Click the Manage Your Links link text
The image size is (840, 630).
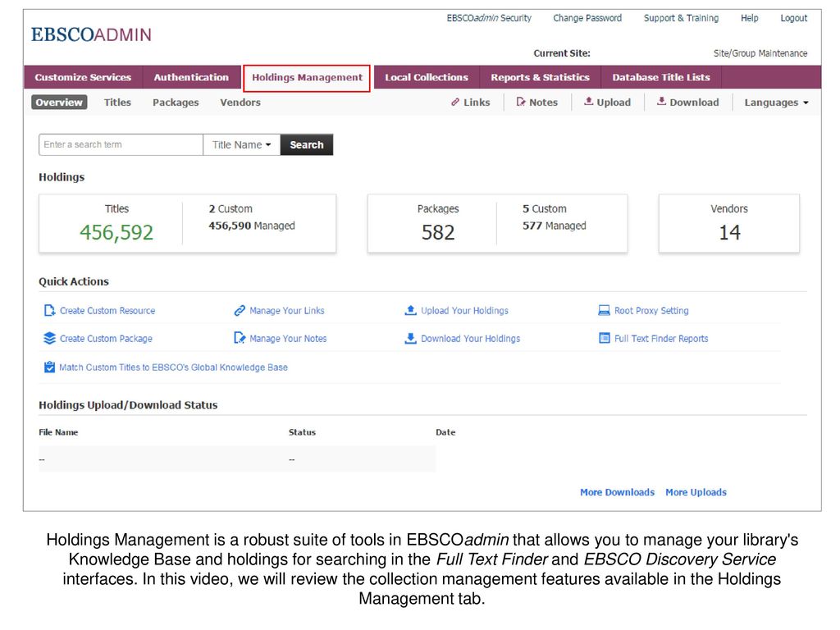point(286,311)
